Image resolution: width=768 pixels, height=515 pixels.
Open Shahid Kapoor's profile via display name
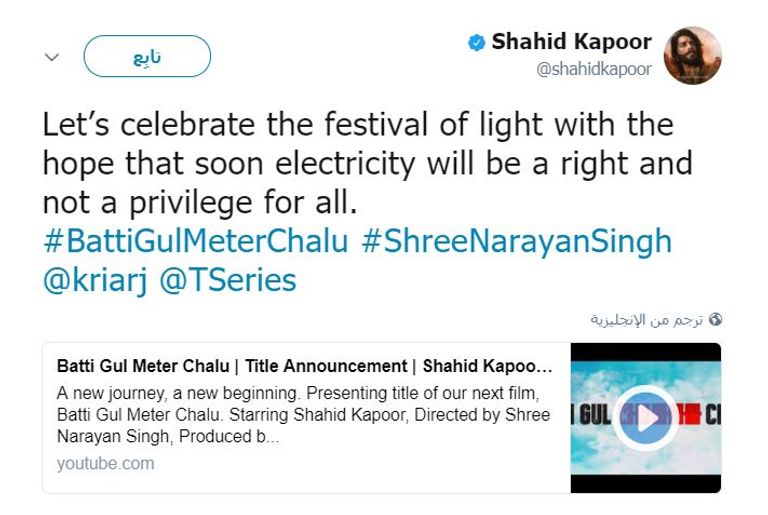571,42
